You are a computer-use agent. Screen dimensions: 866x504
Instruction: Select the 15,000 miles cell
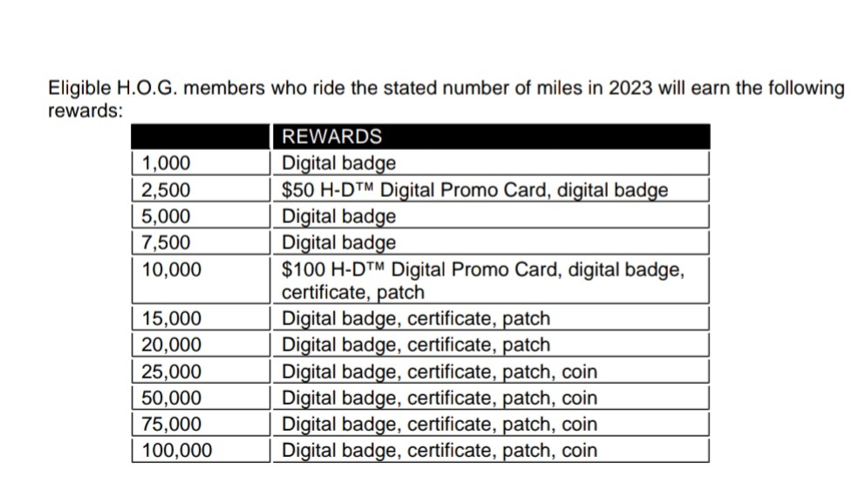201,318
